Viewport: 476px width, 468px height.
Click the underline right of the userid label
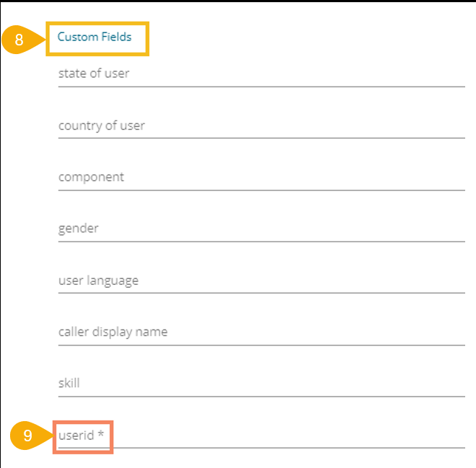click(x=288, y=448)
